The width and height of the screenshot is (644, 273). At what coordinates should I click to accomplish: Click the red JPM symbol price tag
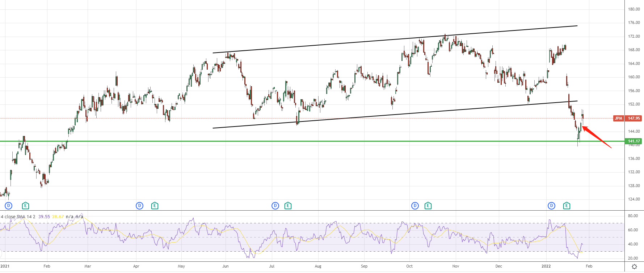(x=618, y=118)
